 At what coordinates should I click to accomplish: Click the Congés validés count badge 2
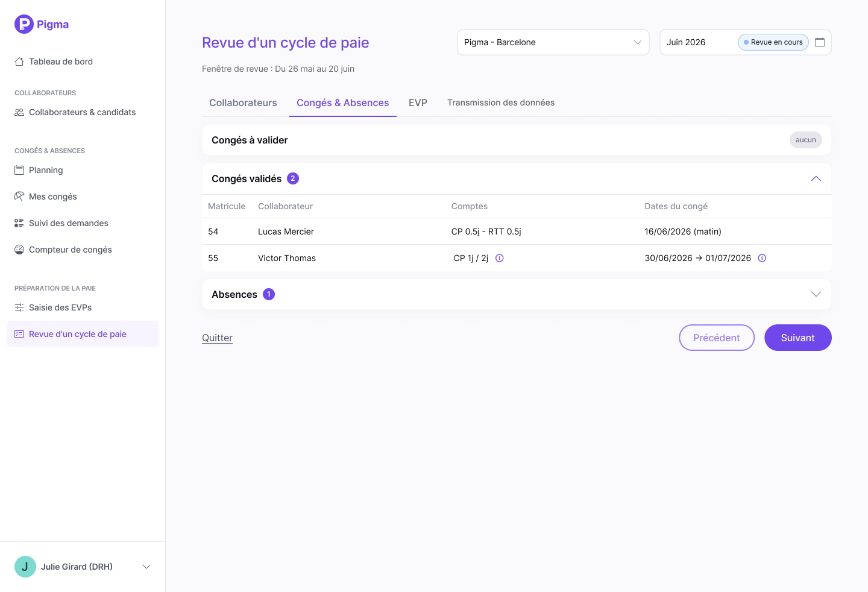coord(293,178)
